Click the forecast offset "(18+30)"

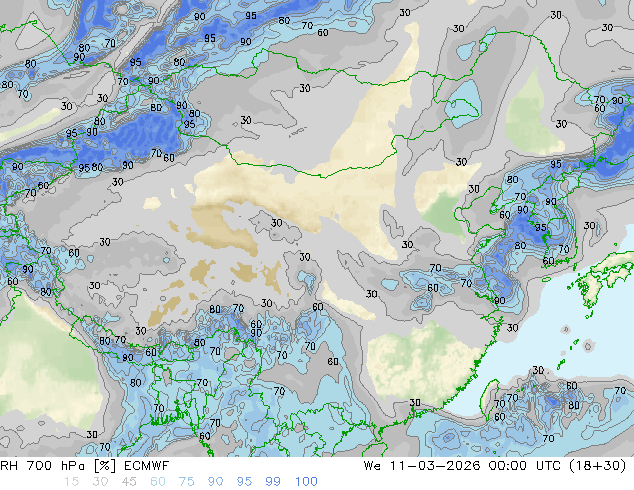coord(597,466)
